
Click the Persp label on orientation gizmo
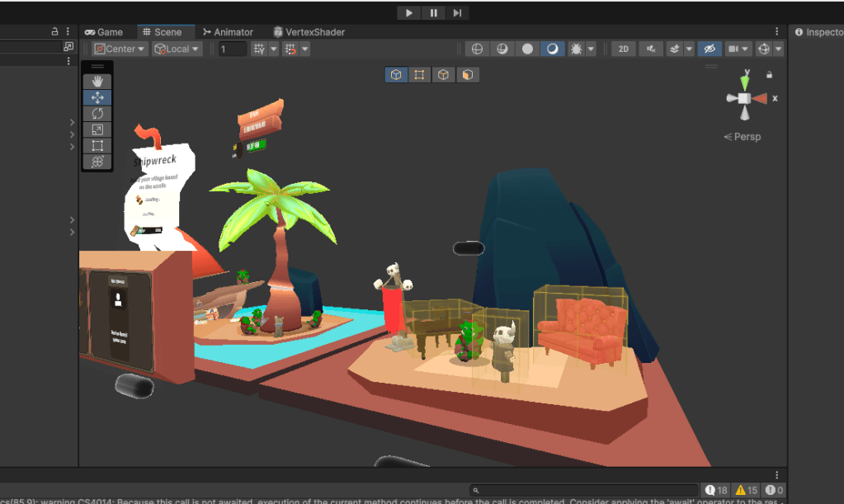click(746, 137)
